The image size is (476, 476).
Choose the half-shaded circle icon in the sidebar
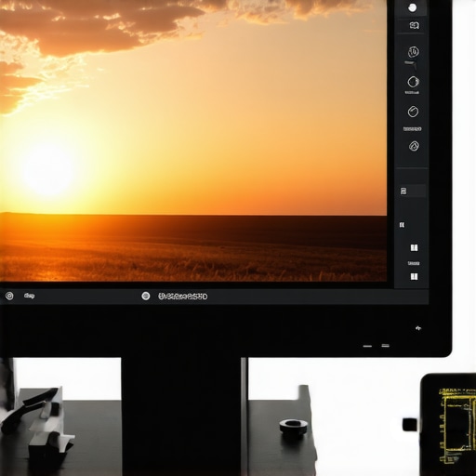point(413,82)
